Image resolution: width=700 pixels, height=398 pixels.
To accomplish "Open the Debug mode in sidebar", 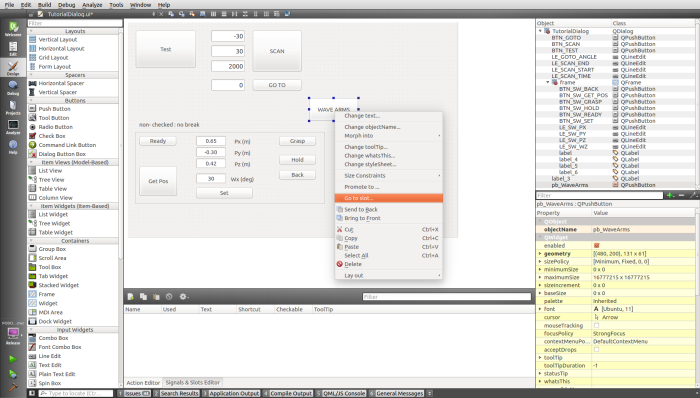I will (x=13, y=87).
